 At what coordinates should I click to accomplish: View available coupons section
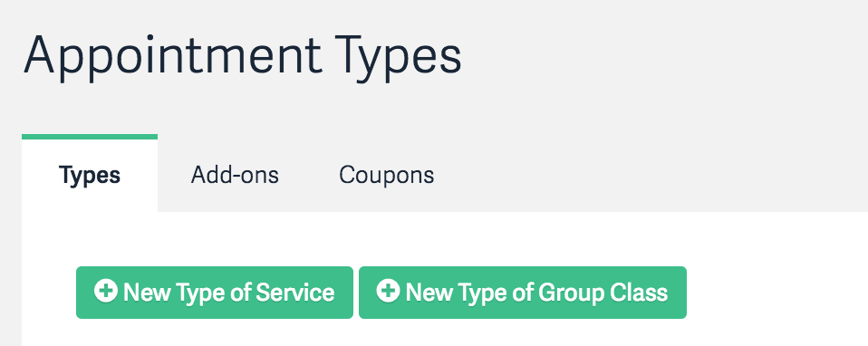coord(386,175)
